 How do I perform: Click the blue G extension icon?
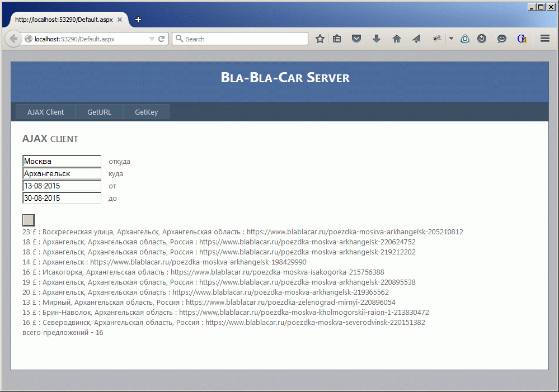pos(522,39)
